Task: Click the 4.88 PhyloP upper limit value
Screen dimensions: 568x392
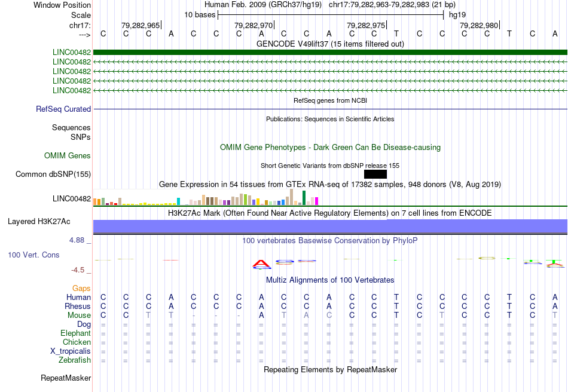Action: (77, 240)
